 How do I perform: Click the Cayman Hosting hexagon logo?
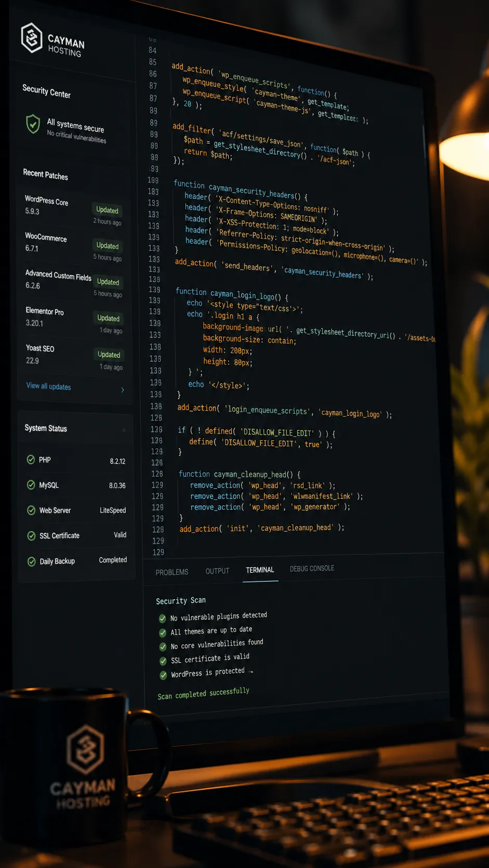pyautogui.click(x=32, y=38)
